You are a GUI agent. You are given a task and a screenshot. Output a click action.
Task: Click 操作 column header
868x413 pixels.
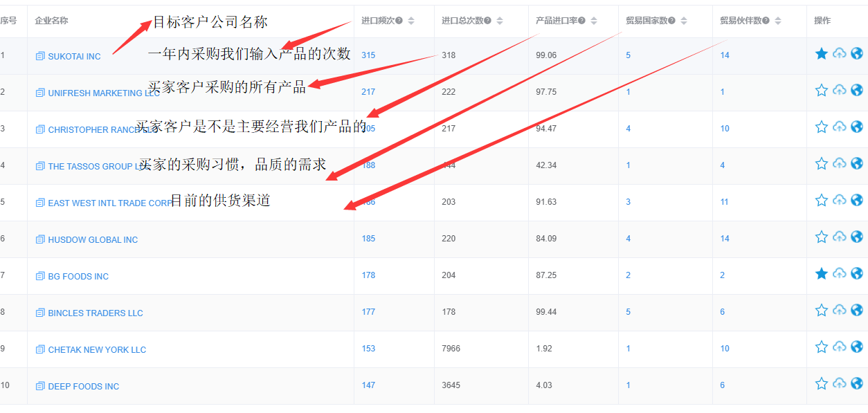tap(822, 21)
